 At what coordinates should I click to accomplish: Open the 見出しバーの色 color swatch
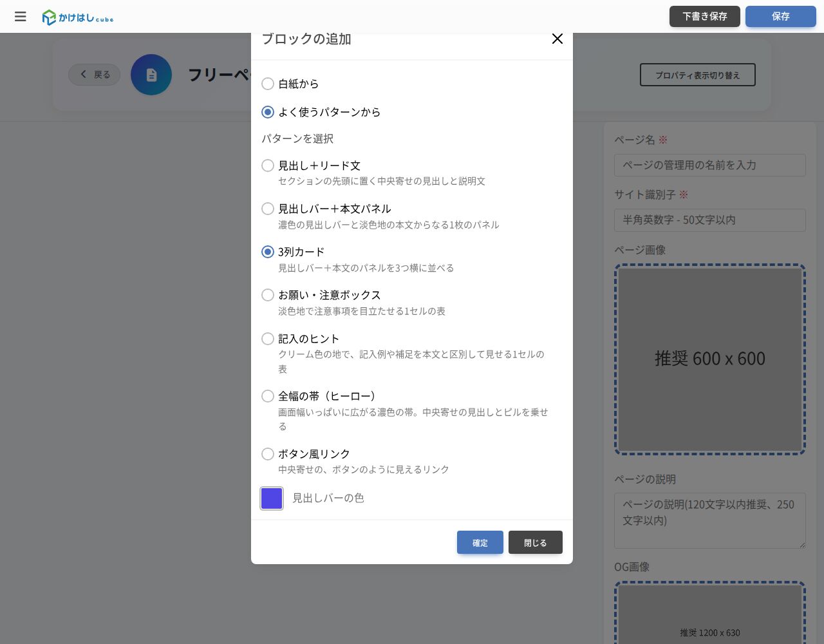(272, 498)
